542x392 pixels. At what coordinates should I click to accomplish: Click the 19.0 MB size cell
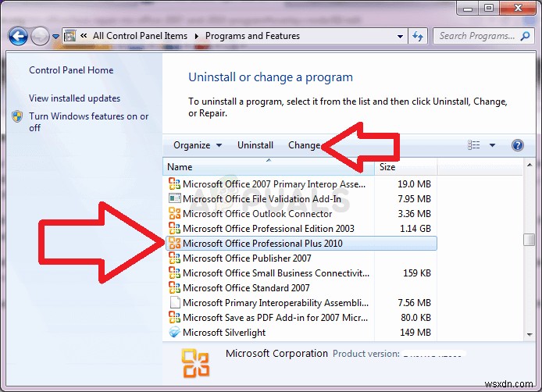pos(414,184)
